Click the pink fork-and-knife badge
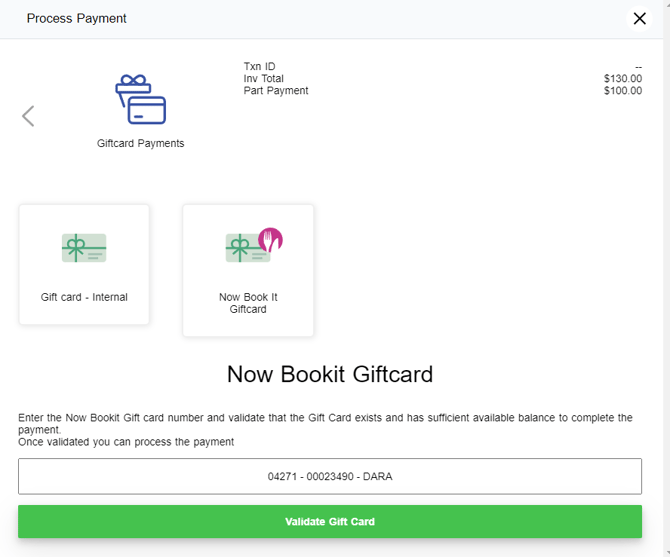Screen dimensions: 670x557 (x=271, y=240)
